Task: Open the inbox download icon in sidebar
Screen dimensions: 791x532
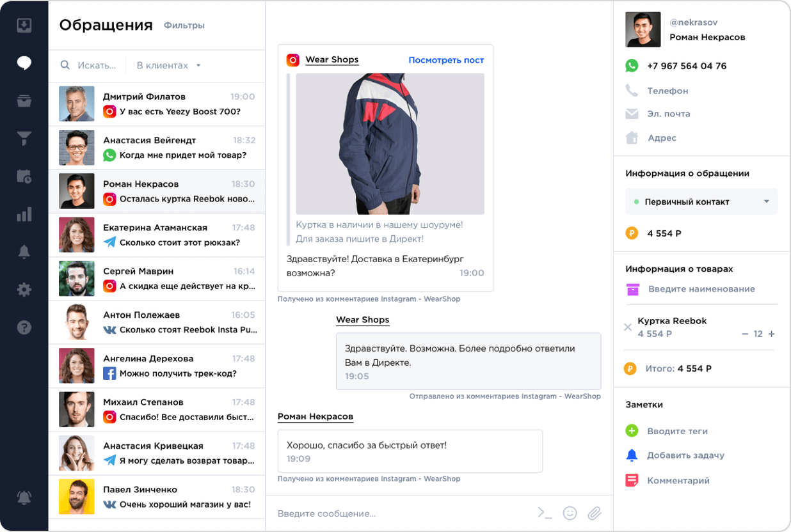Action: (24, 26)
